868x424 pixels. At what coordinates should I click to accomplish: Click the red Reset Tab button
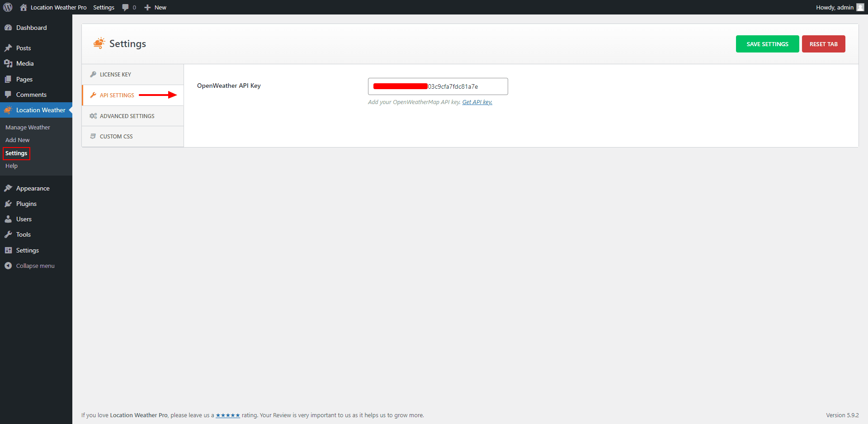pyautogui.click(x=823, y=44)
